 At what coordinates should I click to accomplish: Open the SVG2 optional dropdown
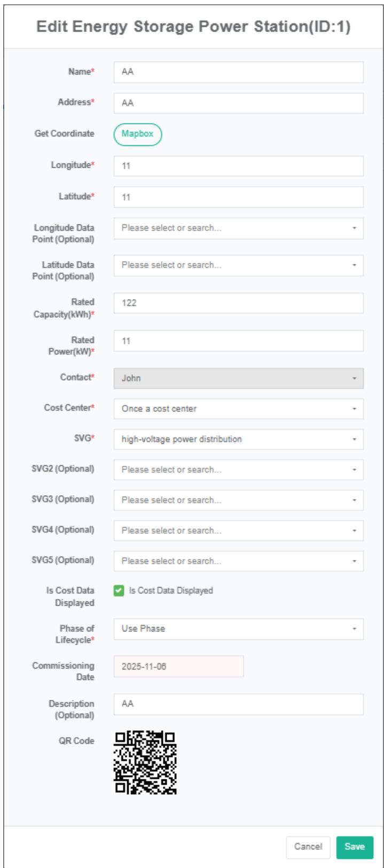pyautogui.click(x=238, y=470)
